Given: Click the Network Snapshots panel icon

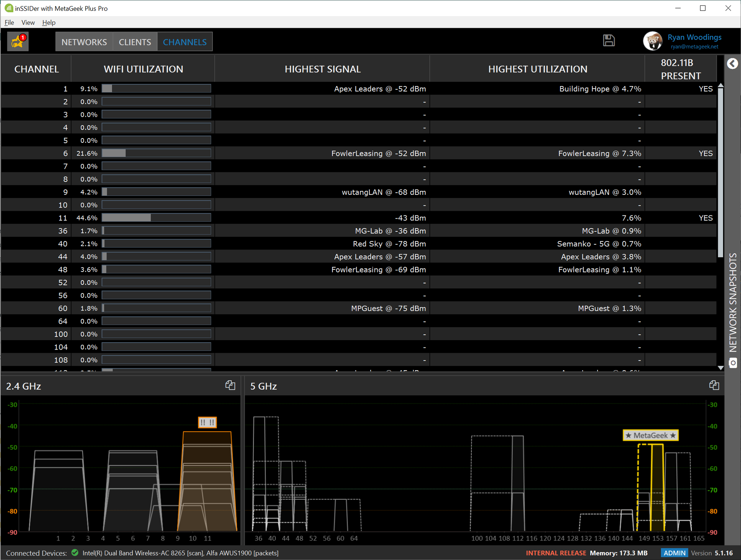Looking at the screenshot, I should tap(732, 363).
